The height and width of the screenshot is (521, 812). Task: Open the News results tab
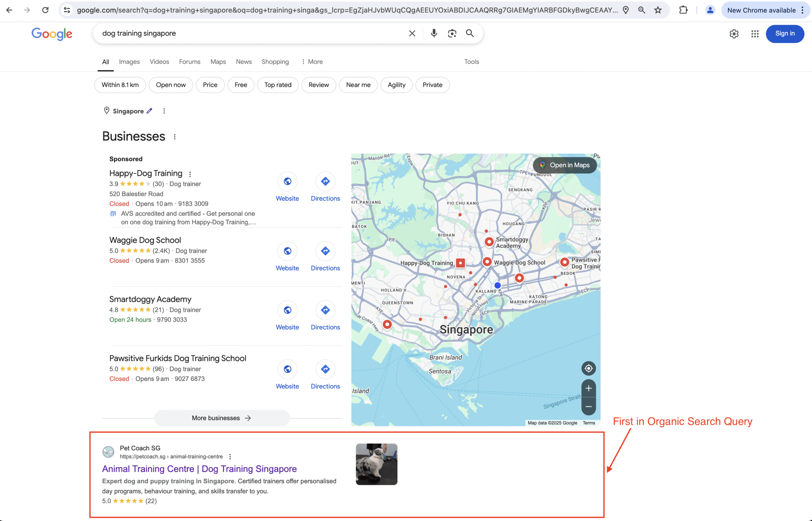[x=244, y=61]
